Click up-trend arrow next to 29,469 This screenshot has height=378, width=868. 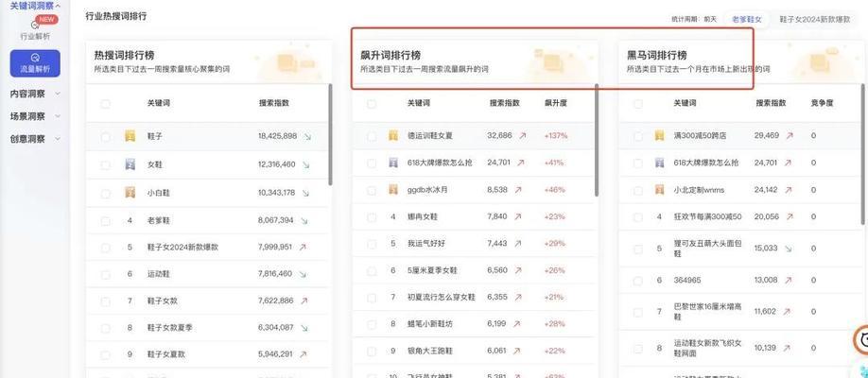point(790,135)
